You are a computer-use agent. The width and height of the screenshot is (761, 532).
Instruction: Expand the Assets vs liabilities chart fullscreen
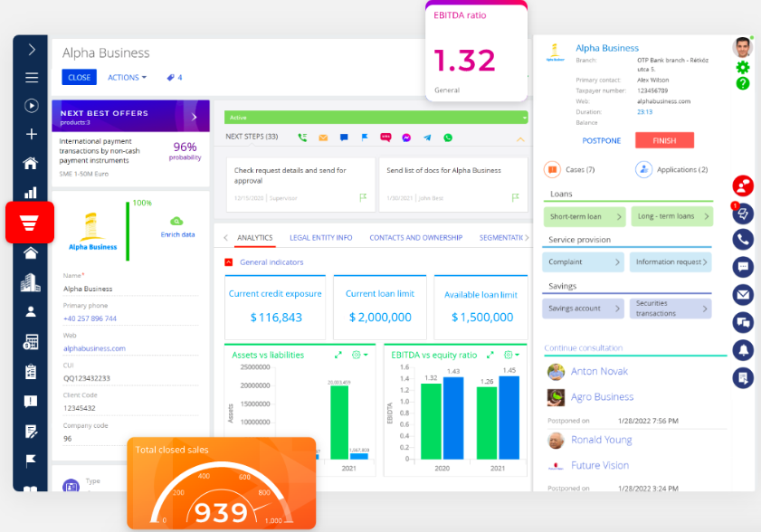pyautogui.click(x=338, y=355)
